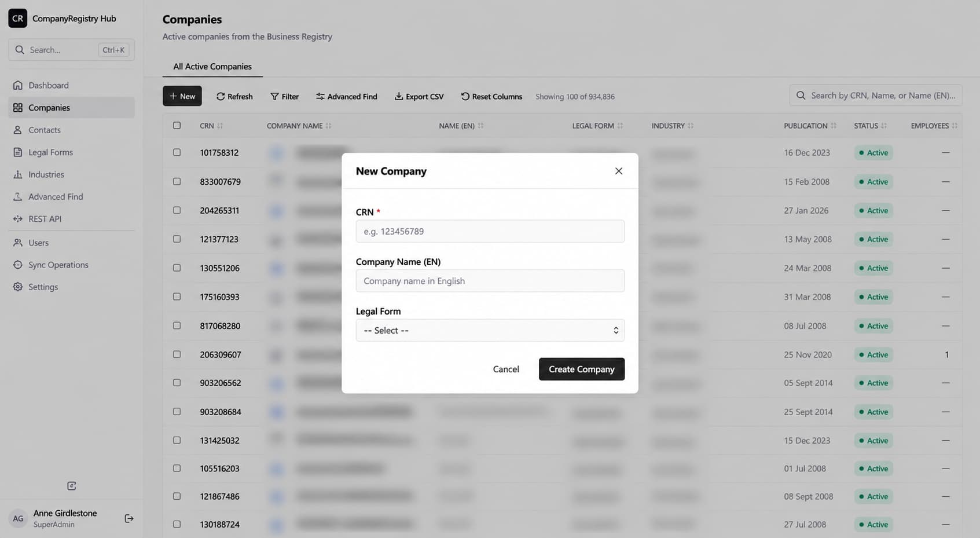This screenshot has height=538, width=980.
Task: Open Settings from the sidebar
Action: [71, 287]
